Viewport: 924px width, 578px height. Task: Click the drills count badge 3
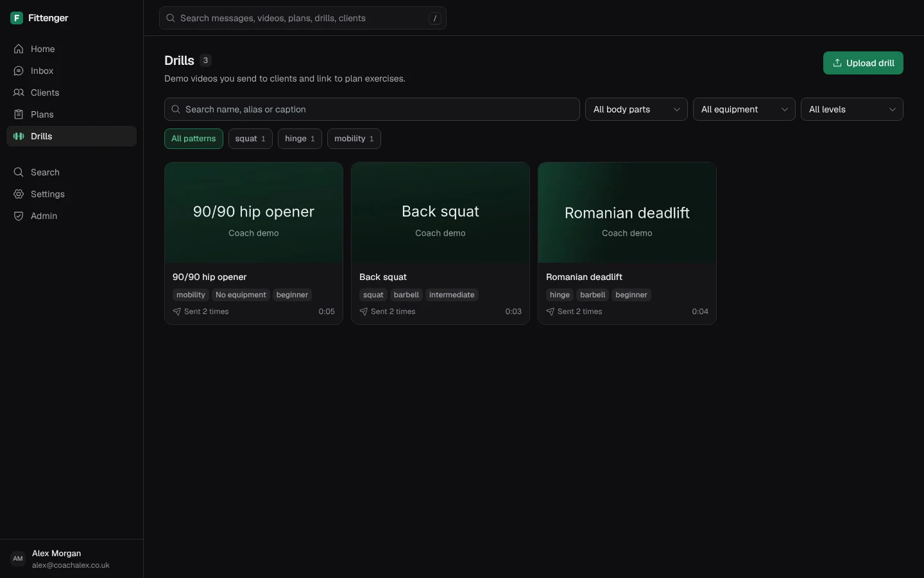pyautogui.click(x=206, y=60)
